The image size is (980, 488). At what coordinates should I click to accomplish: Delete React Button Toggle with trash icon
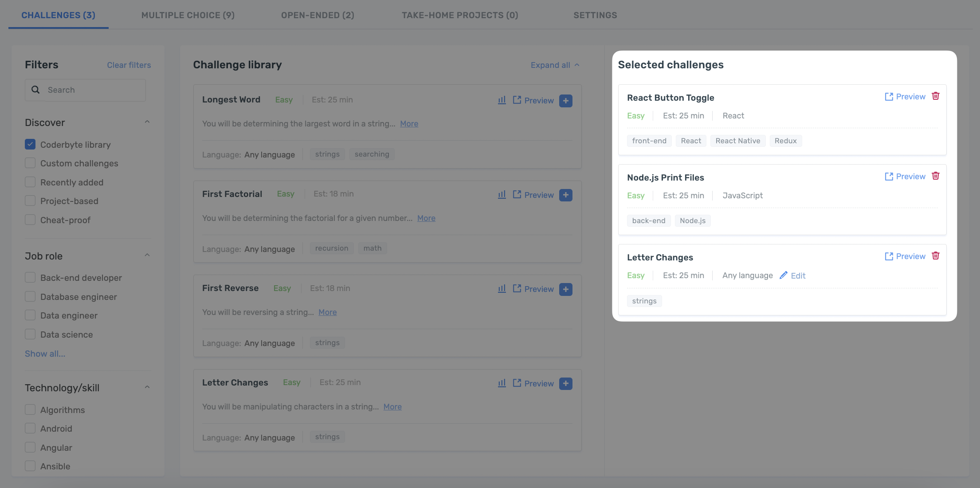click(935, 96)
